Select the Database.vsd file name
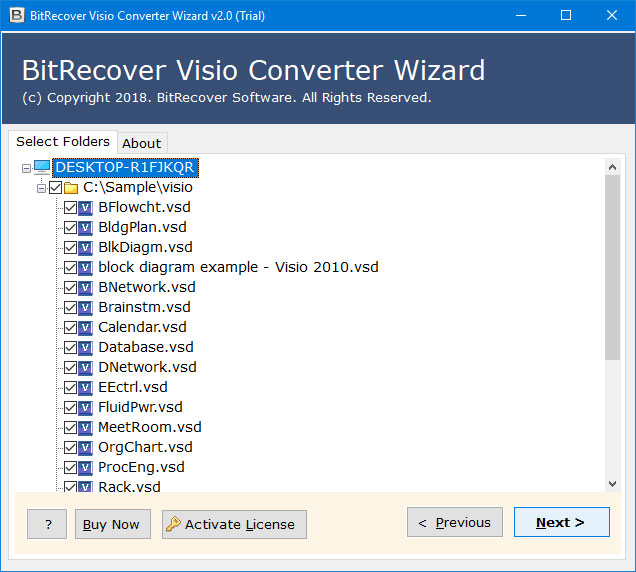The image size is (636, 572). tap(146, 347)
